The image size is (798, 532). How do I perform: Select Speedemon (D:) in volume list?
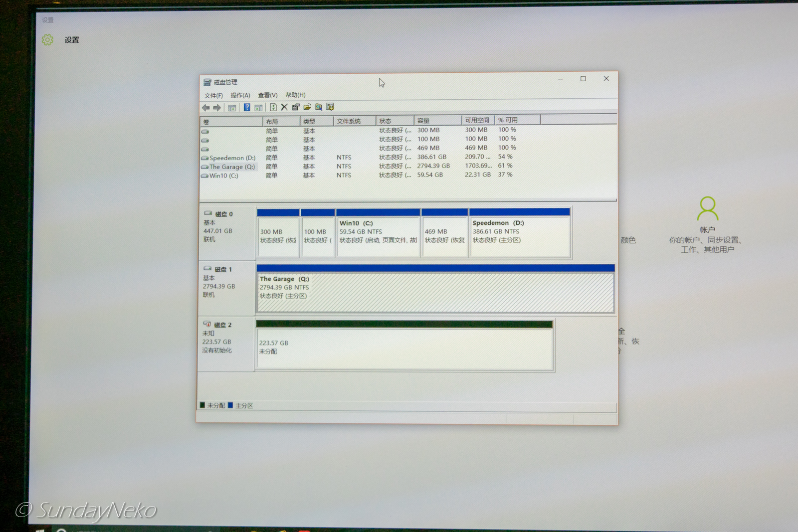(232, 158)
